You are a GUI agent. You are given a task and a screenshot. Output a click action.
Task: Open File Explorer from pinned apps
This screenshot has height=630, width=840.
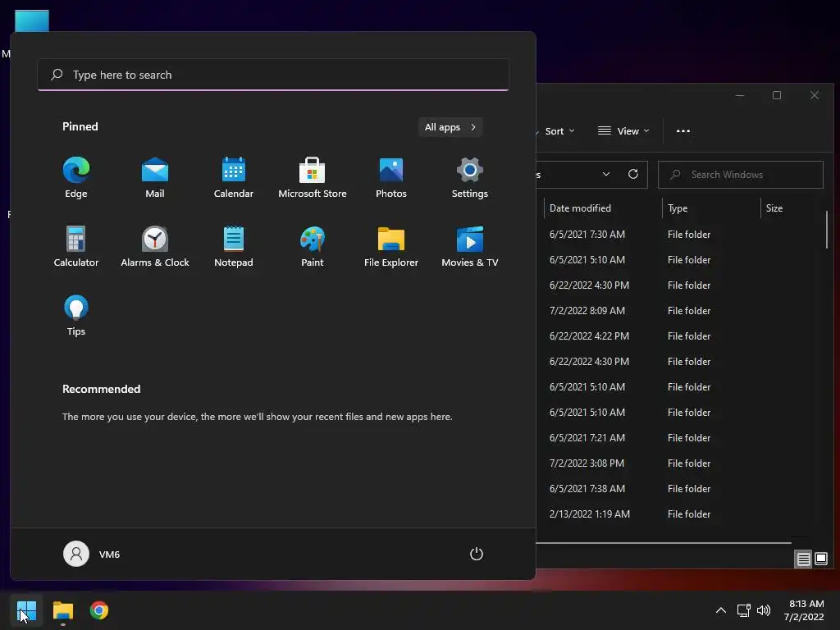pos(391,246)
